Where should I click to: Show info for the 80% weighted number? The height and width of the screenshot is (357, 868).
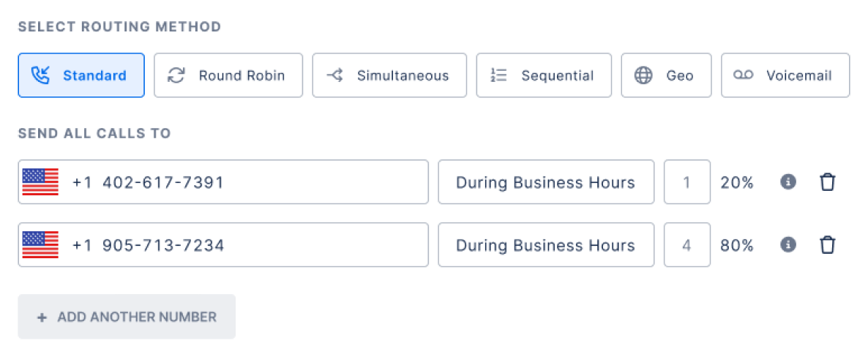pyautogui.click(x=788, y=244)
